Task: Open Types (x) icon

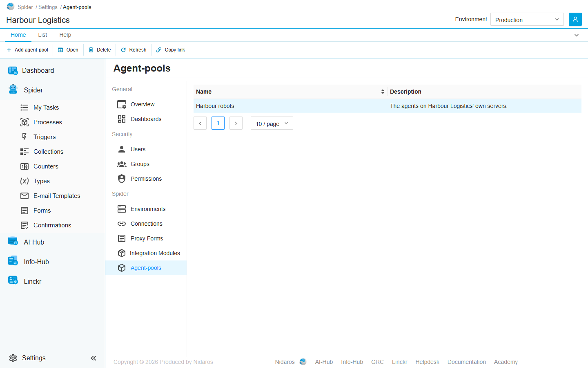Action: point(24,181)
